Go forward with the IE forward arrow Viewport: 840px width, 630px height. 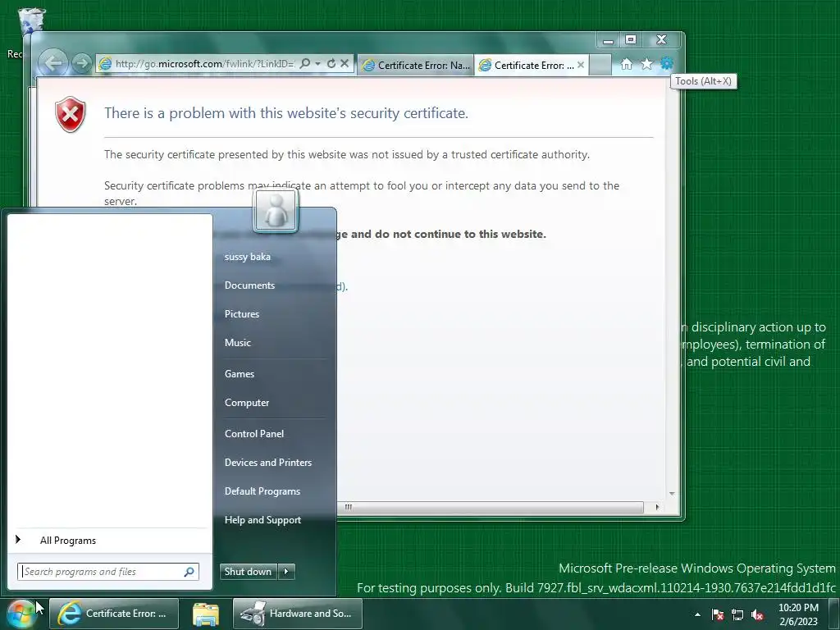(81, 64)
